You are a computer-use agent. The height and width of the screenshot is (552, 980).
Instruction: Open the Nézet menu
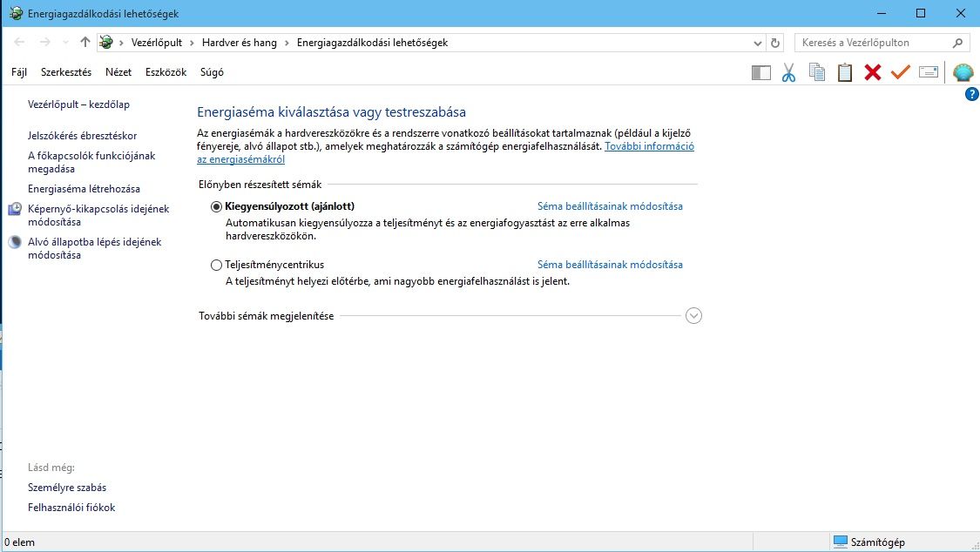tap(118, 71)
